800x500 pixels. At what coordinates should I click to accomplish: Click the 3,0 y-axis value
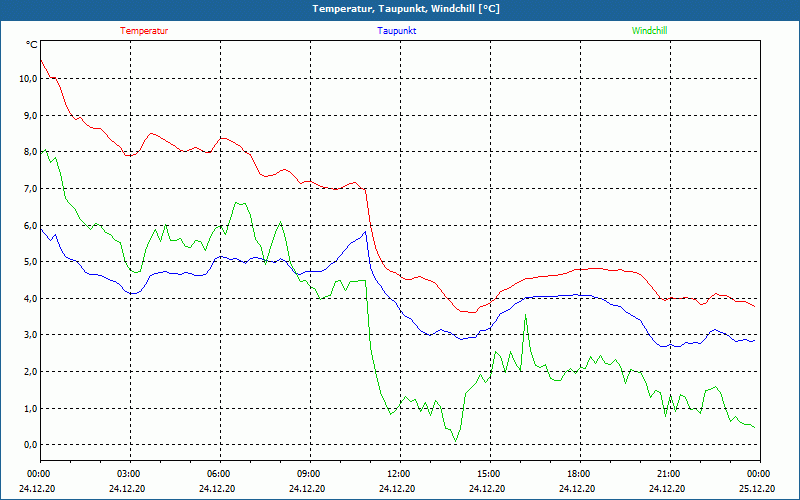(x=30, y=335)
